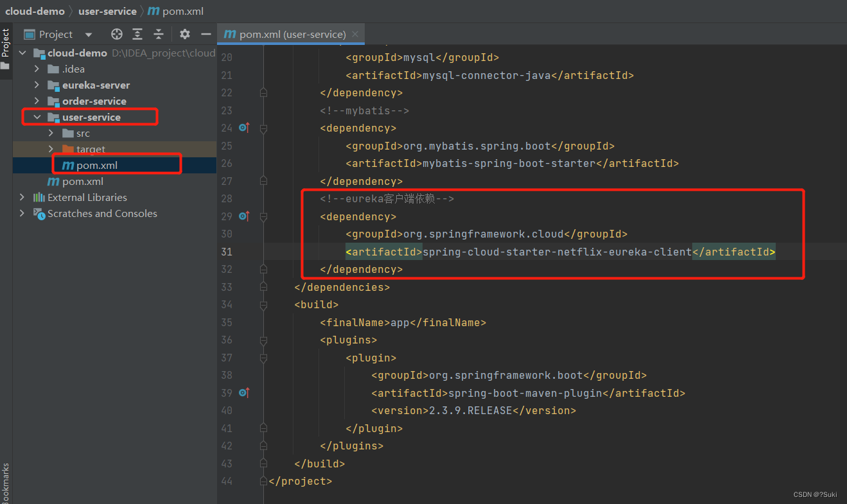Expand the eureka-server module

pyautogui.click(x=37, y=85)
